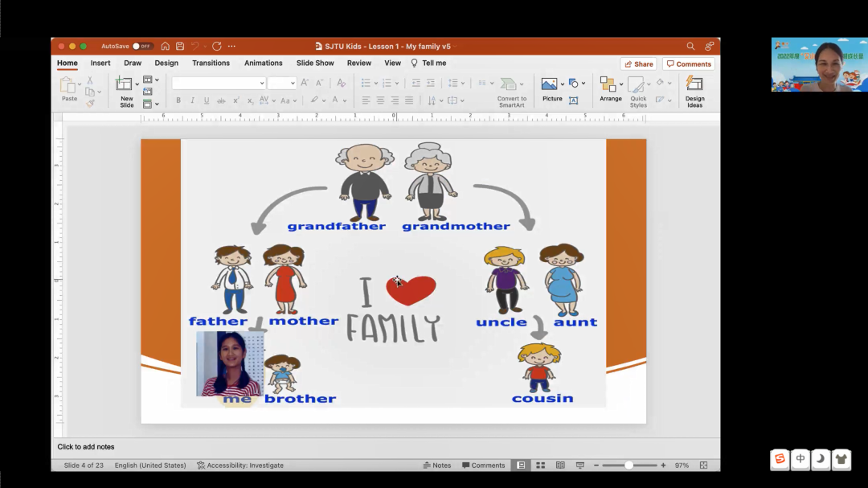The image size is (868, 488).
Task: Insert a text box
Action: tap(574, 100)
